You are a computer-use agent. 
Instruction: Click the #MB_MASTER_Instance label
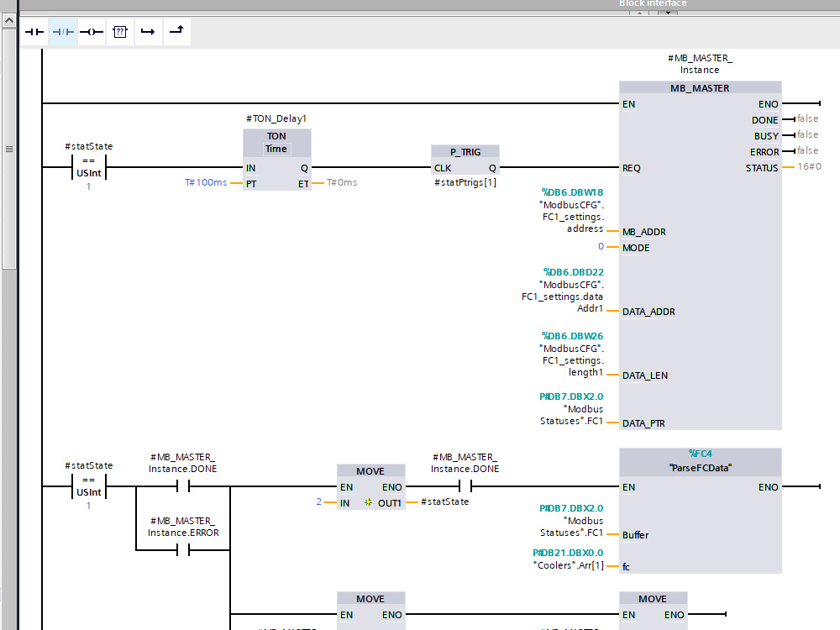(701, 64)
